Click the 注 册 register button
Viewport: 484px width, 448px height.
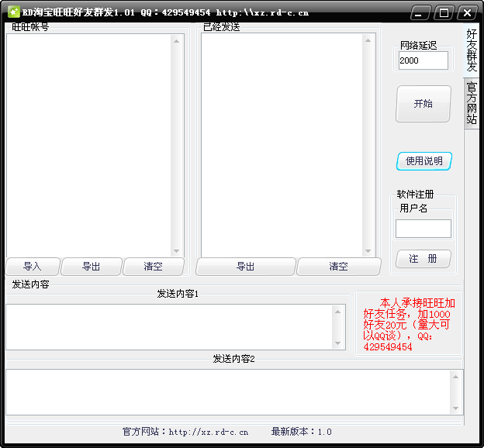click(423, 259)
